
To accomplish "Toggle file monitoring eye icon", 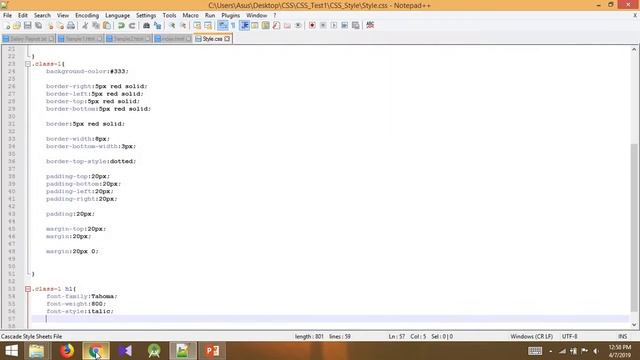I will coord(298,25).
